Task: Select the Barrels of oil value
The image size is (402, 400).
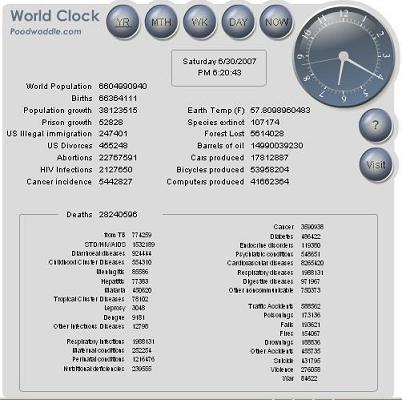Action: coord(277,145)
